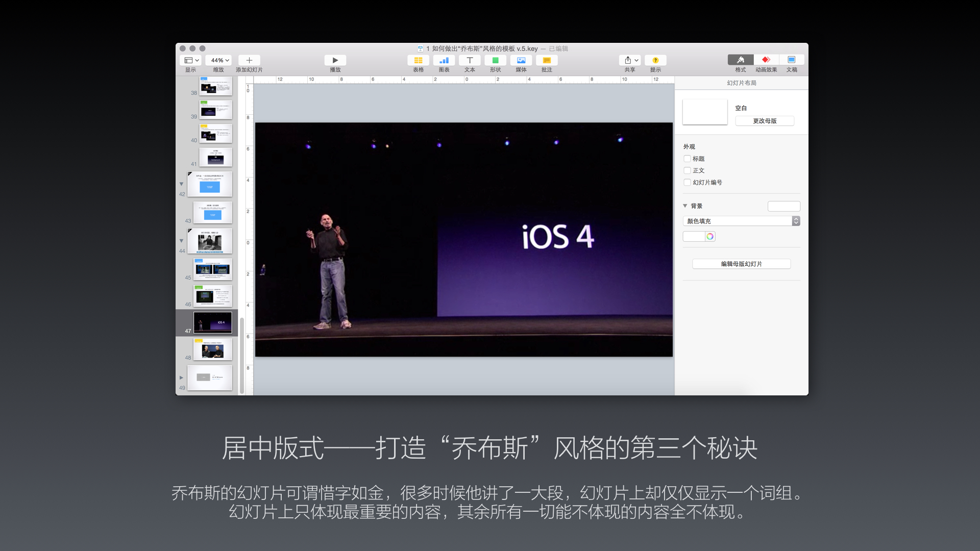Click the 外观 section label

click(689, 146)
